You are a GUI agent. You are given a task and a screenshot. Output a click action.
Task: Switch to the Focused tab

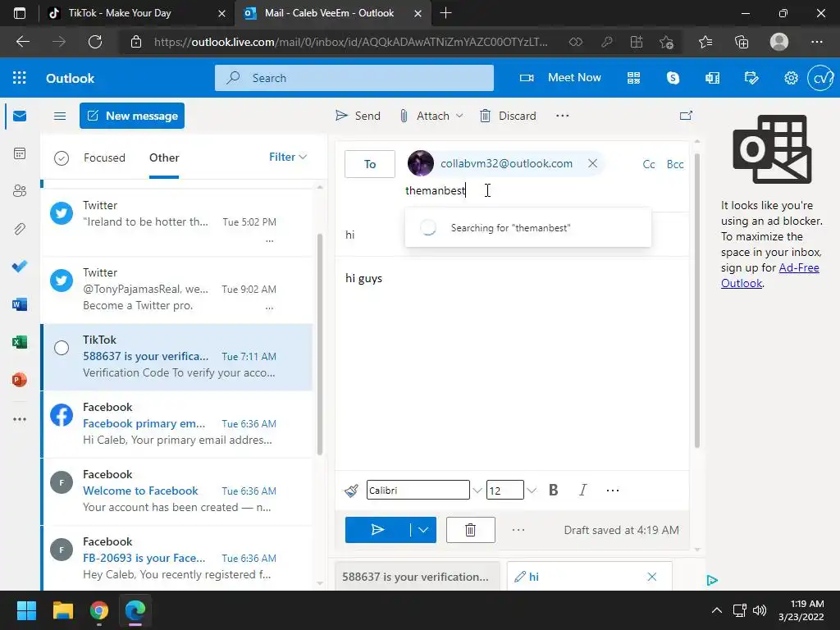pos(104,157)
